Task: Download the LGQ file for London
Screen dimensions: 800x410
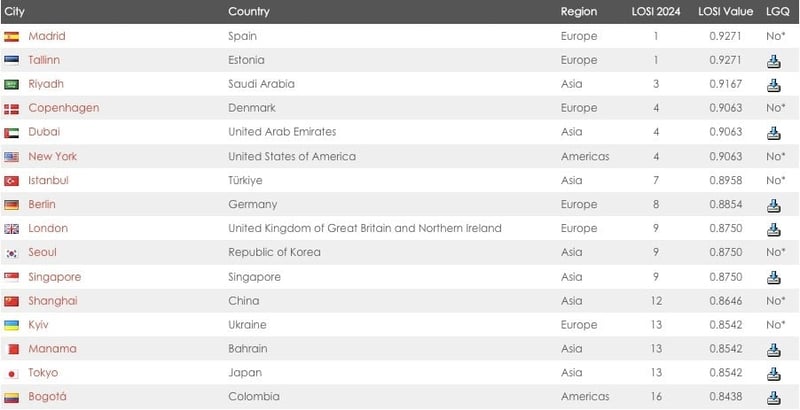Action: pyautogui.click(x=773, y=229)
